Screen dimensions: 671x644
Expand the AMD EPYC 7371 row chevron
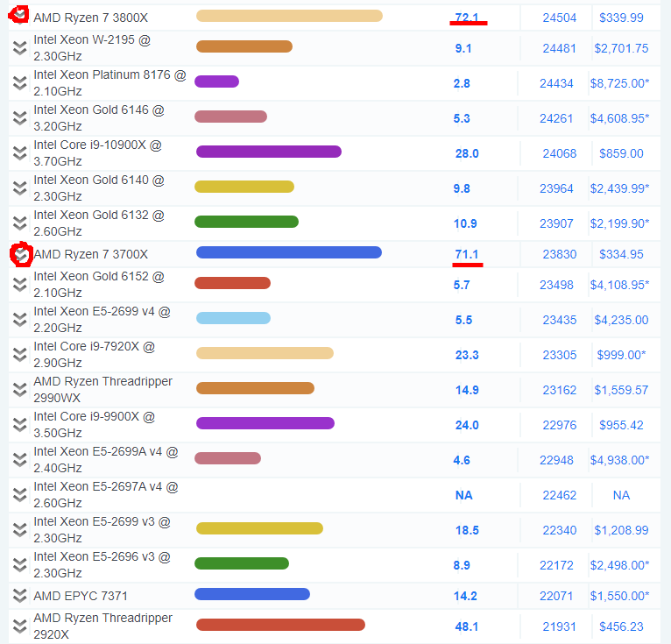click(x=19, y=596)
